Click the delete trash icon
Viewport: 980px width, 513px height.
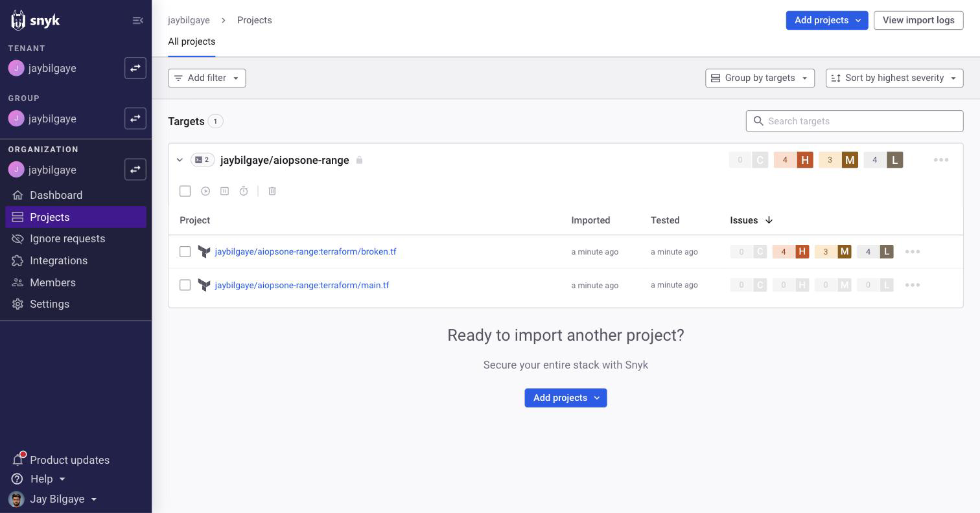click(272, 191)
